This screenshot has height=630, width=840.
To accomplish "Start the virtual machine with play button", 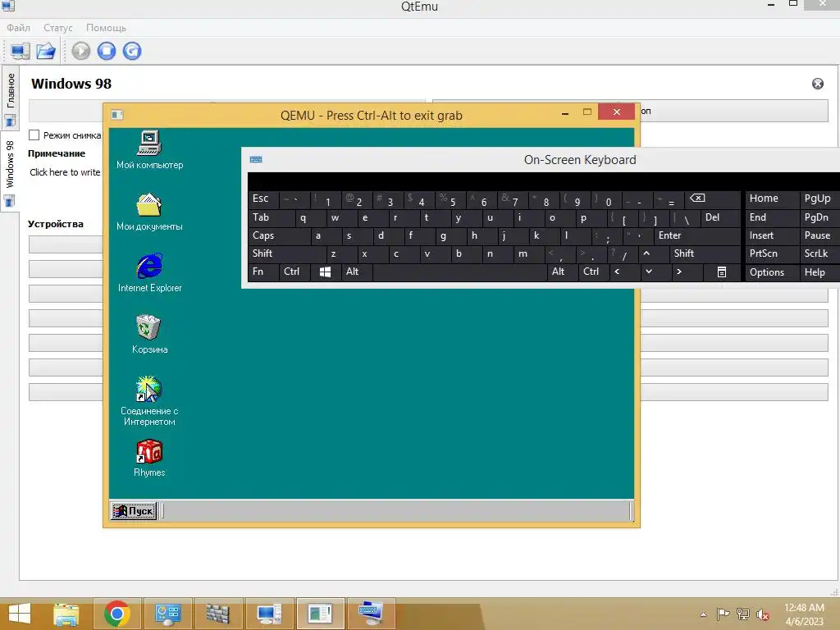I will click(81, 51).
